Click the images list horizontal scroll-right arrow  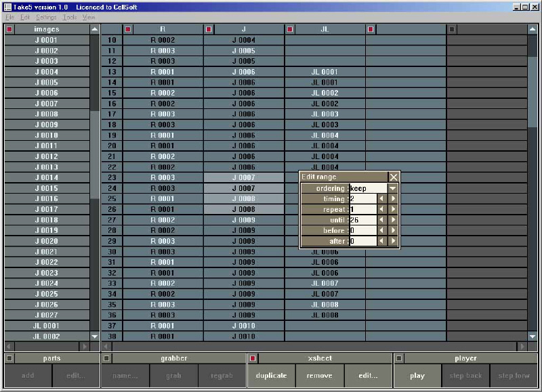coord(84,347)
